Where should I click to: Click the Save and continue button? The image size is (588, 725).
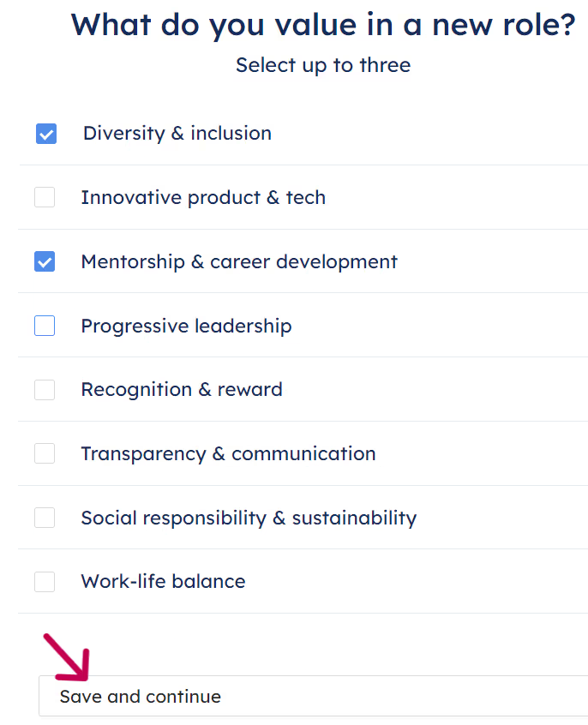140,696
